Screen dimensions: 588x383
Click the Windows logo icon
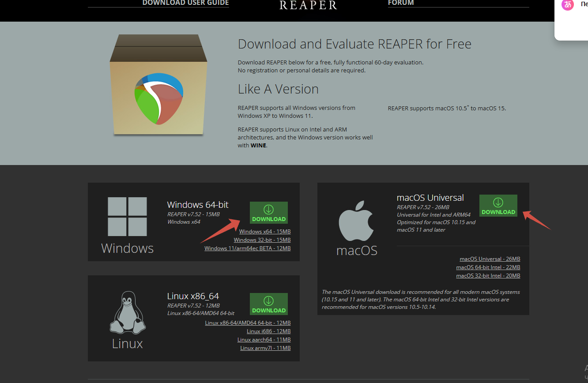click(127, 216)
